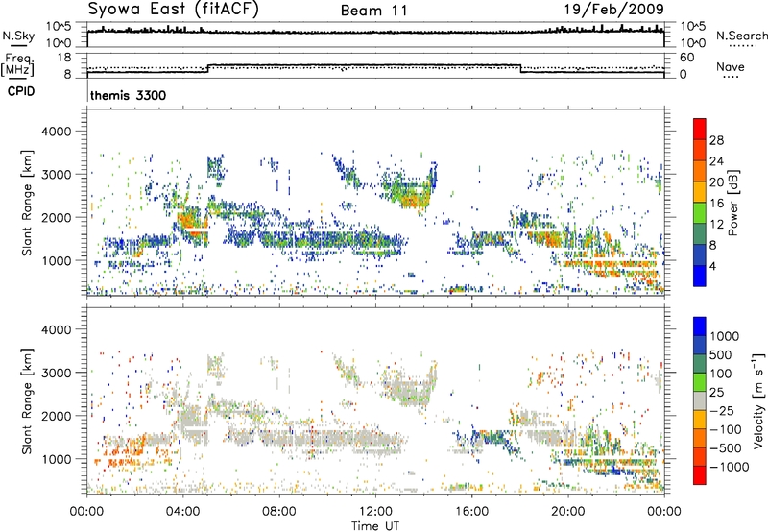Screen dimensions: 768x532
Task: Pick the bright blue top segment of the velocity colorbar
Action: (x=700, y=326)
